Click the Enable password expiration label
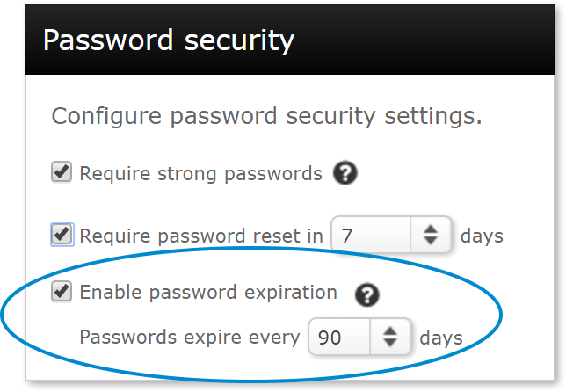The height and width of the screenshot is (392, 566). (x=208, y=293)
